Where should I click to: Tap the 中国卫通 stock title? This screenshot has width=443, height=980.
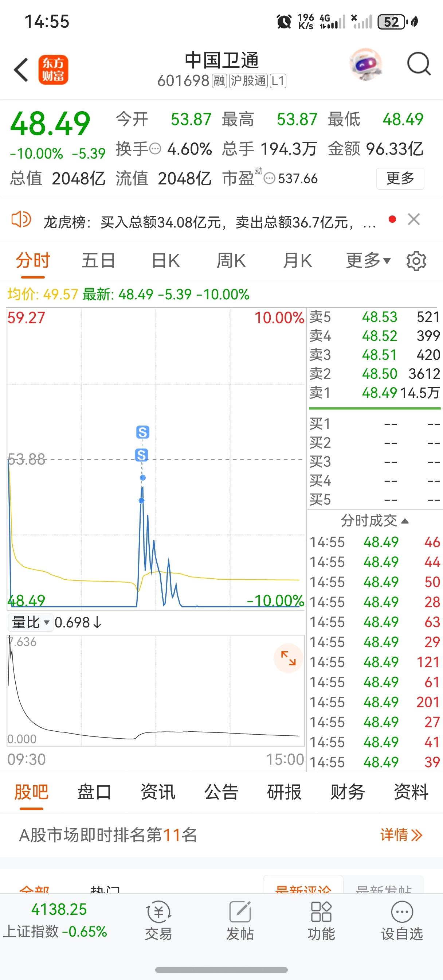pos(222,60)
